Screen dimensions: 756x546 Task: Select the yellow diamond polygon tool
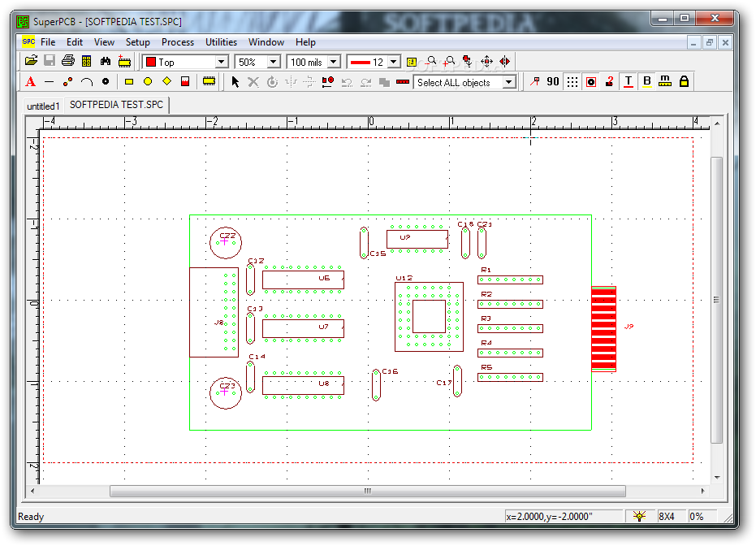coord(166,81)
